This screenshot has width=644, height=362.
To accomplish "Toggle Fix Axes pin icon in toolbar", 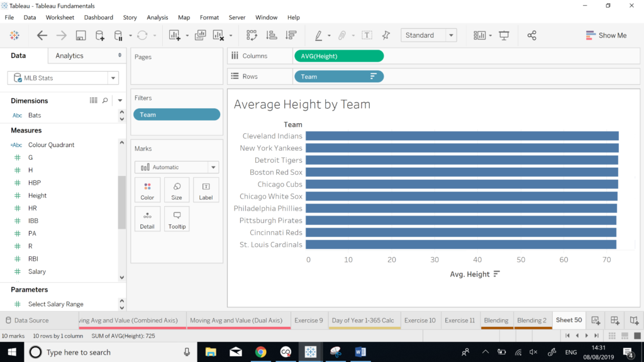I will [x=386, y=36].
